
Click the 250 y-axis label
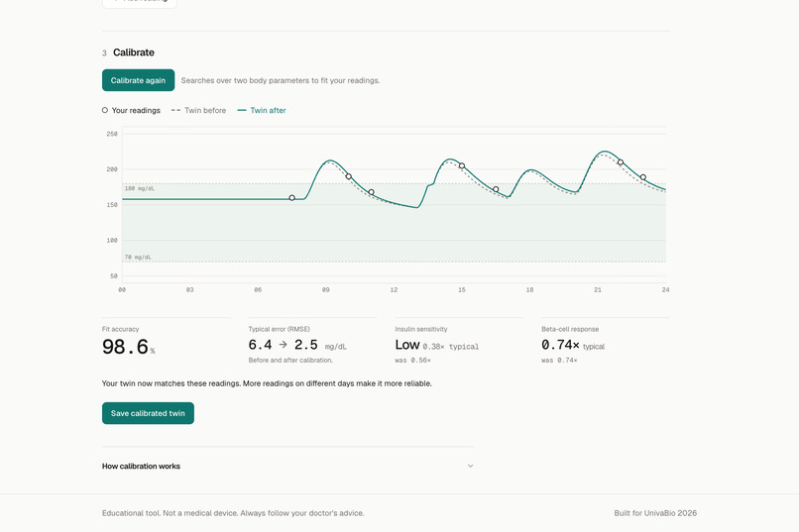coord(112,134)
